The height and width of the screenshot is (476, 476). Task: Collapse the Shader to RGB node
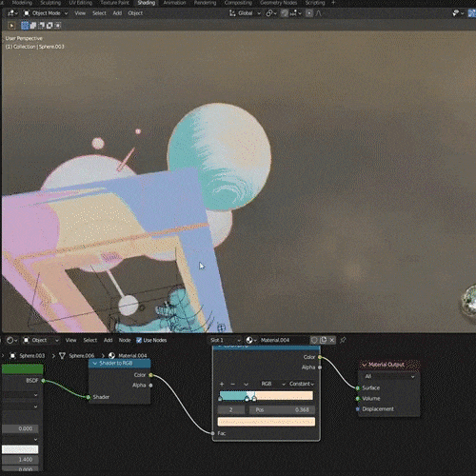(95, 364)
